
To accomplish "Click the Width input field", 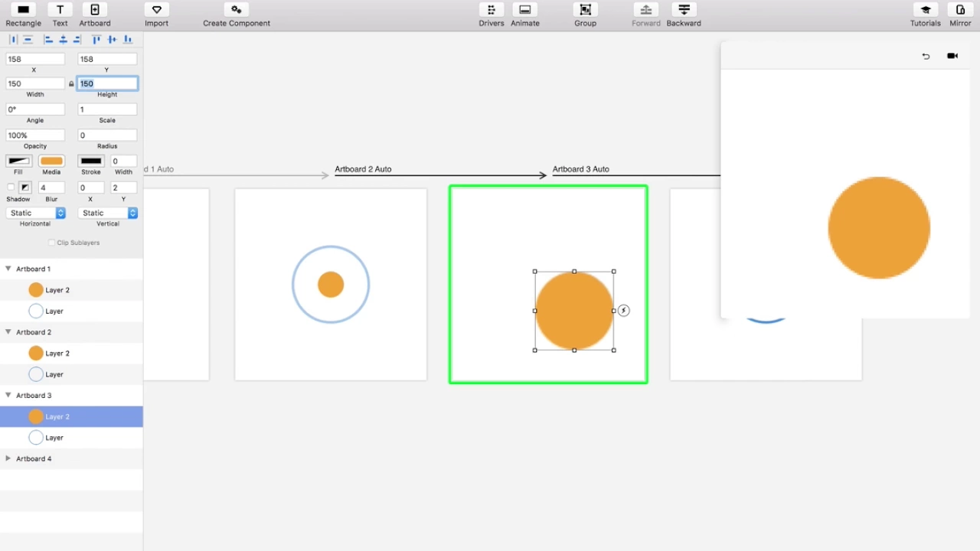I will [x=35, y=83].
